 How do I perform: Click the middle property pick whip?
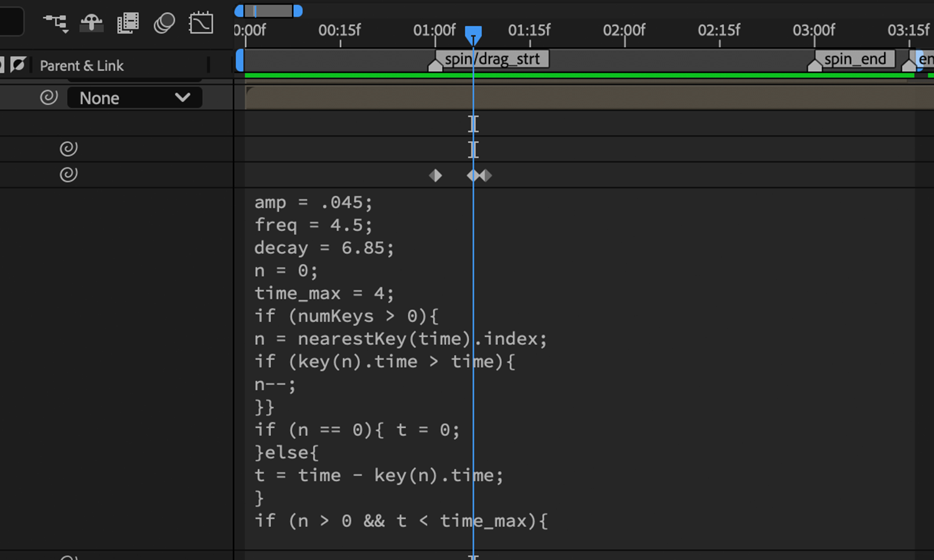click(68, 149)
